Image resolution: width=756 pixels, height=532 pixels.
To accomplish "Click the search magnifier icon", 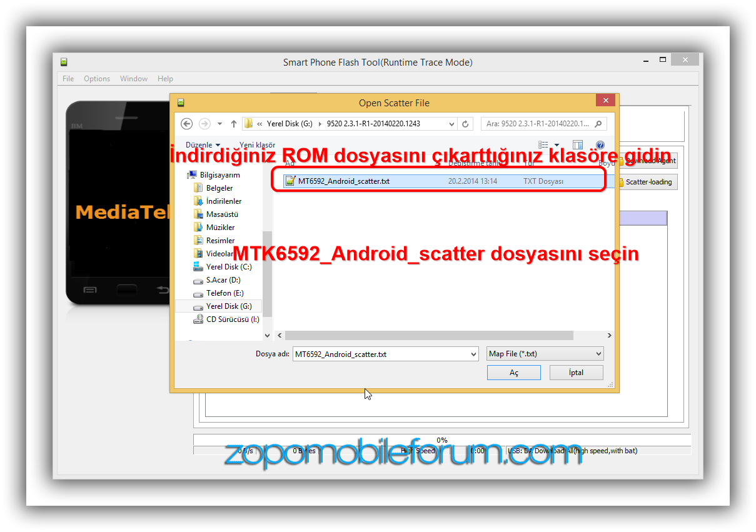I will (x=598, y=124).
